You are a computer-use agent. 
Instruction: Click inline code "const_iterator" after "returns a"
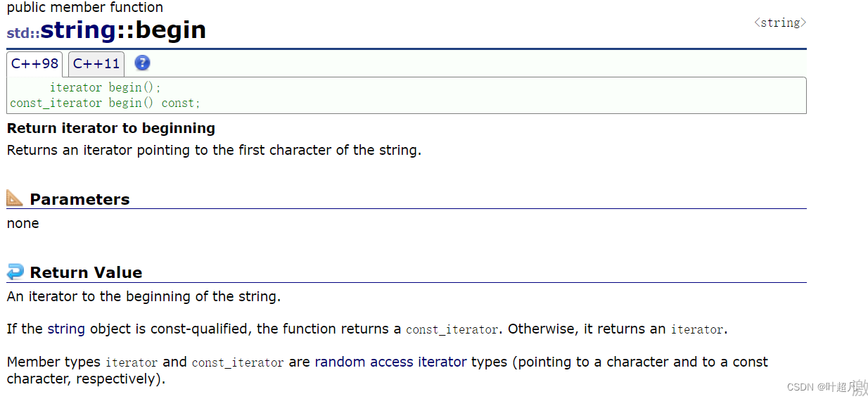(452, 329)
